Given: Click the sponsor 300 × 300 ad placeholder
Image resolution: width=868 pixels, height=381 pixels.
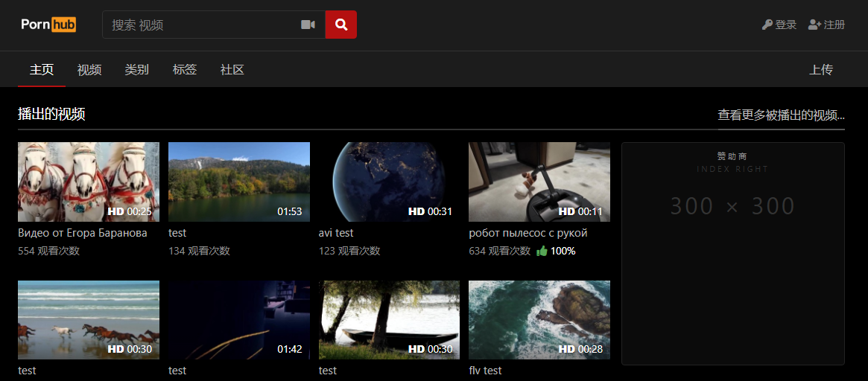Looking at the screenshot, I should [x=733, y=254].
